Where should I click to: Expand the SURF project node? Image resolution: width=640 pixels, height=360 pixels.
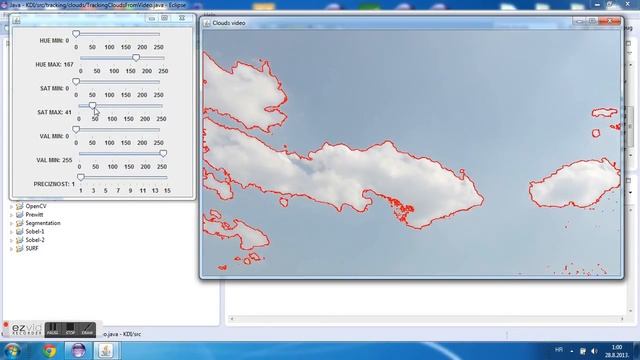click(11, 249)
